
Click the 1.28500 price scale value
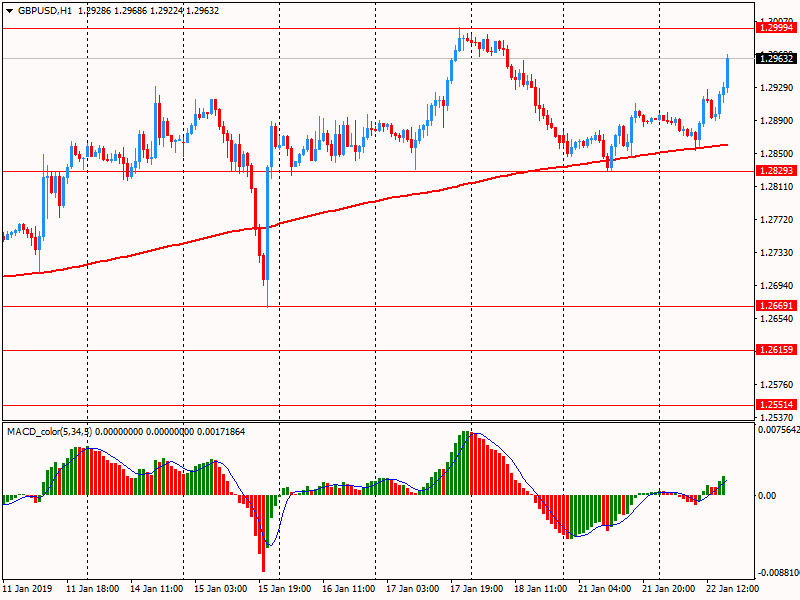[x=777, y=154]
